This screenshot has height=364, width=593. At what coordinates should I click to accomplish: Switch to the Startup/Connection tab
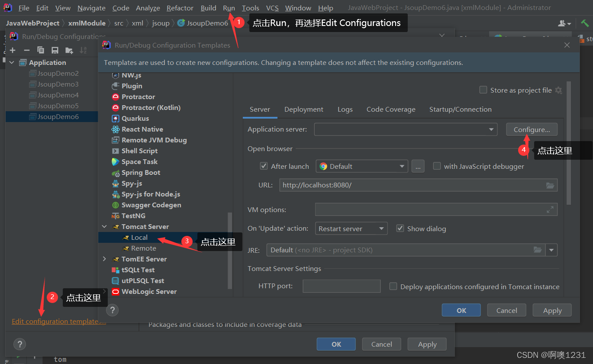[461, 110]
